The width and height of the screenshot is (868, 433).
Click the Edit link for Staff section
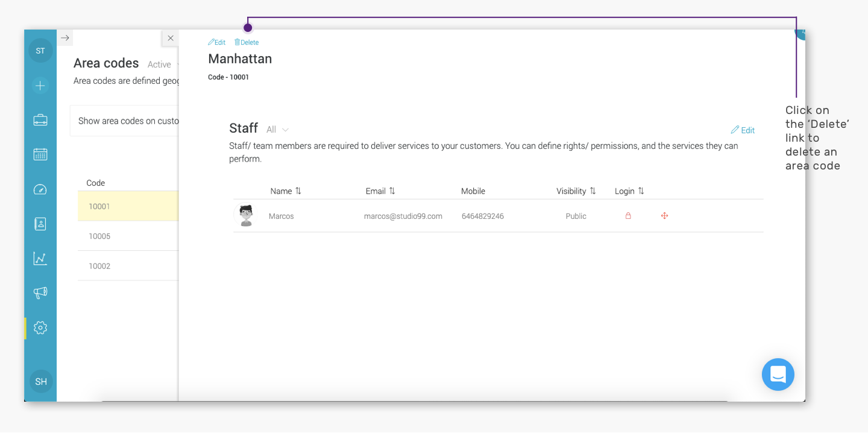[x=743, y=130]
